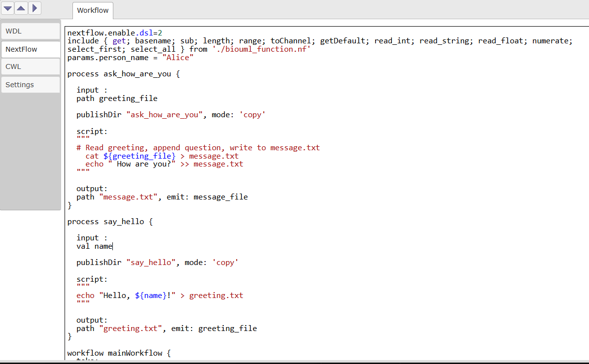Click the down arrow icon button
This screenshot has height=364, width=589.
click(8, 8)
